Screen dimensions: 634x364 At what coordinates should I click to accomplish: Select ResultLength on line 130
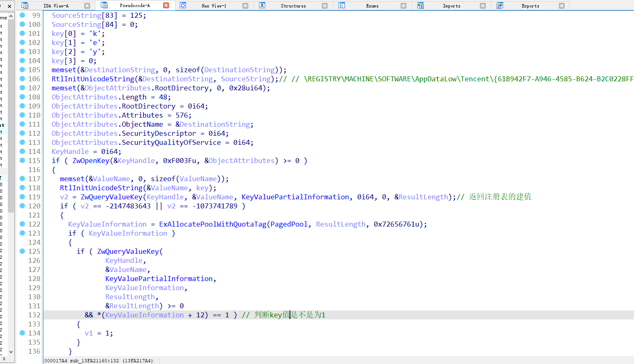[x=130, y=297]
